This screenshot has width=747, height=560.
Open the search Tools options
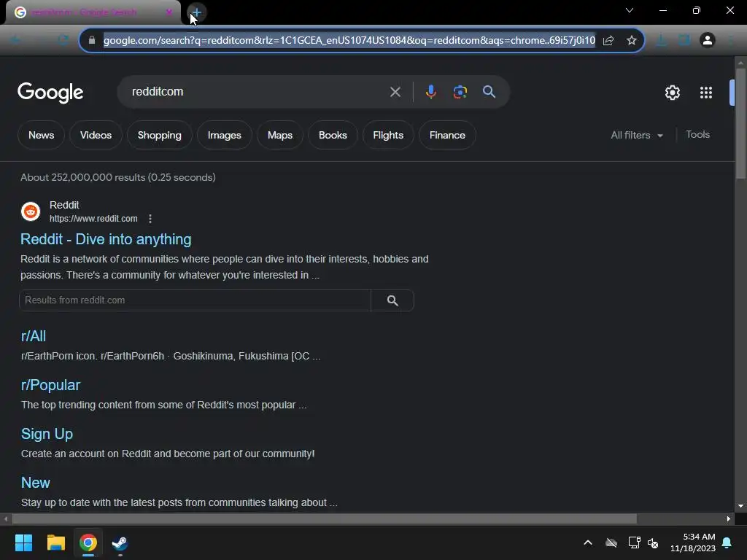(697, 135)
